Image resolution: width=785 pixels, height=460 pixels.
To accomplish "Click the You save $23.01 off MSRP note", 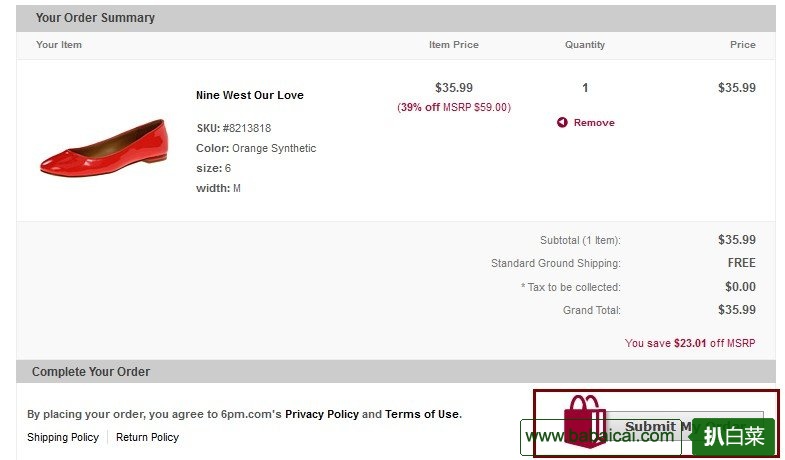I will point(690,343).
